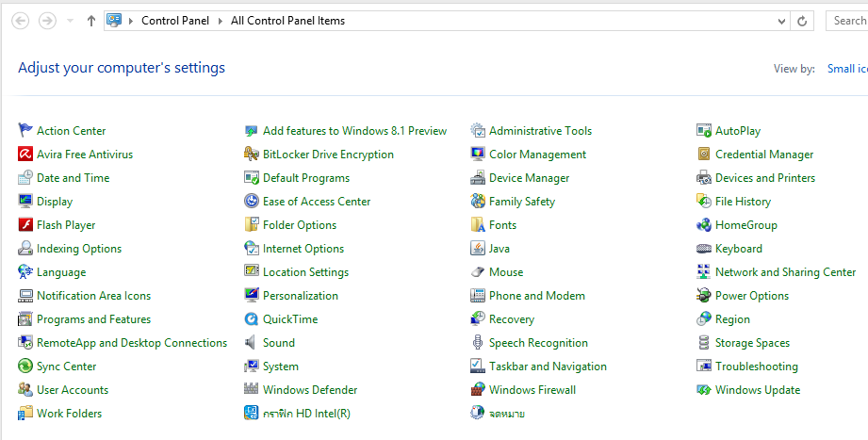Click the Windows Firewall icon
The height and width of the screenshot is (440, 868).
478,390
